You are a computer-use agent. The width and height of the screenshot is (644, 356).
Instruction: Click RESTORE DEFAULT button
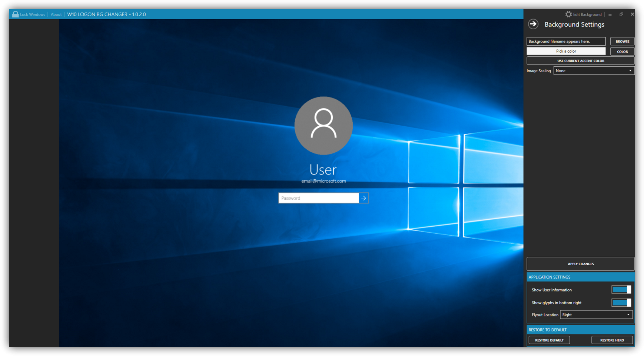[x=549, y=340]
